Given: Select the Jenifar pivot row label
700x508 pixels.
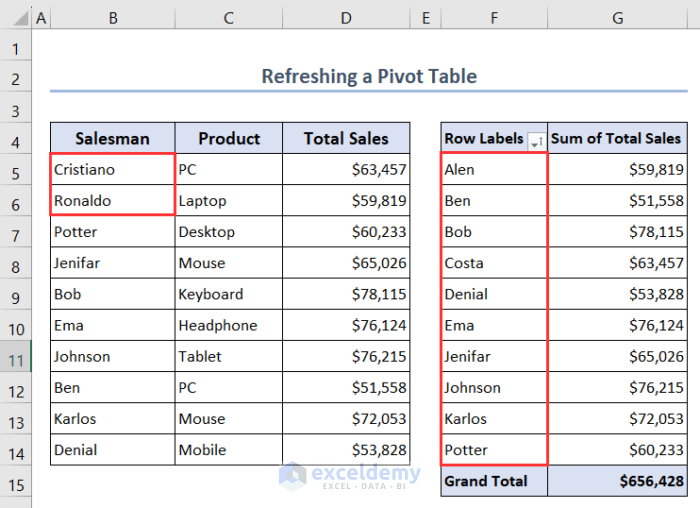Looking at the screenshot, I should coord(494,356).
